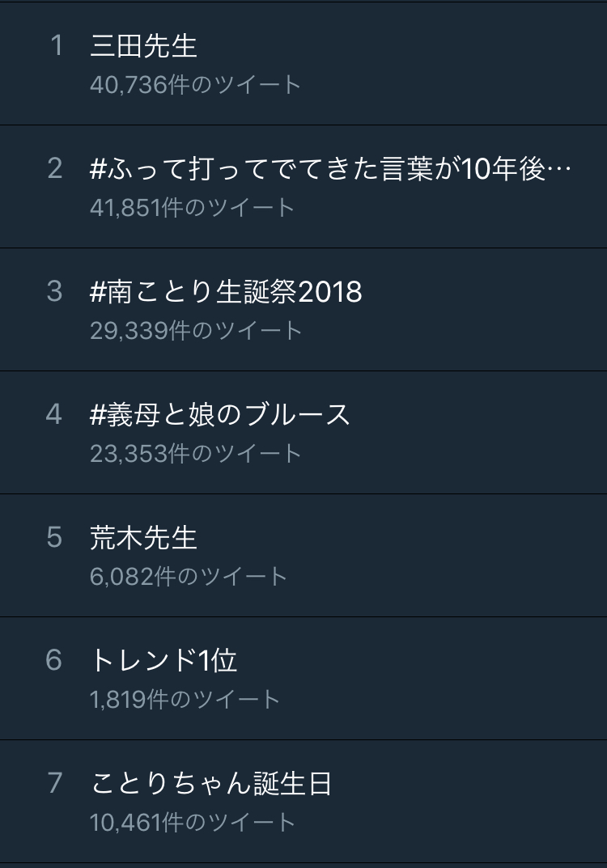The height and width of the screenshot is (868, 607).
Task: Select rank number 4 in trends
Action: tap(55, 415)
